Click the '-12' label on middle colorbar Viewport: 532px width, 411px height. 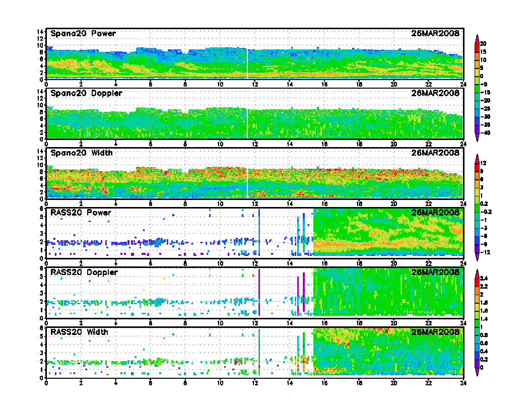[485, 252]
